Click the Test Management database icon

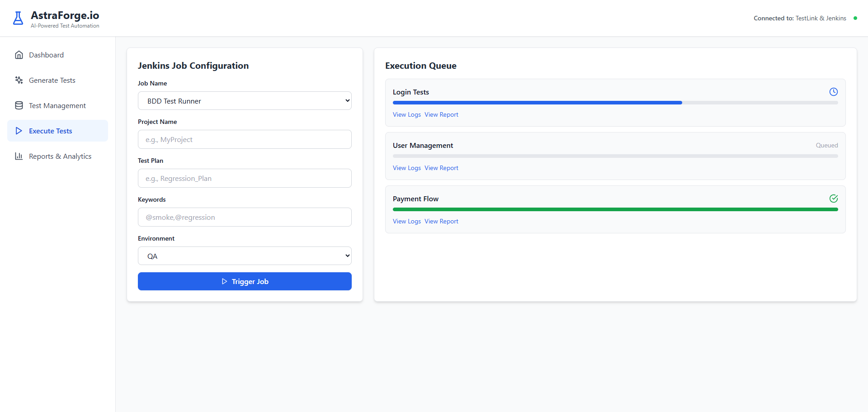pos(19,105)
